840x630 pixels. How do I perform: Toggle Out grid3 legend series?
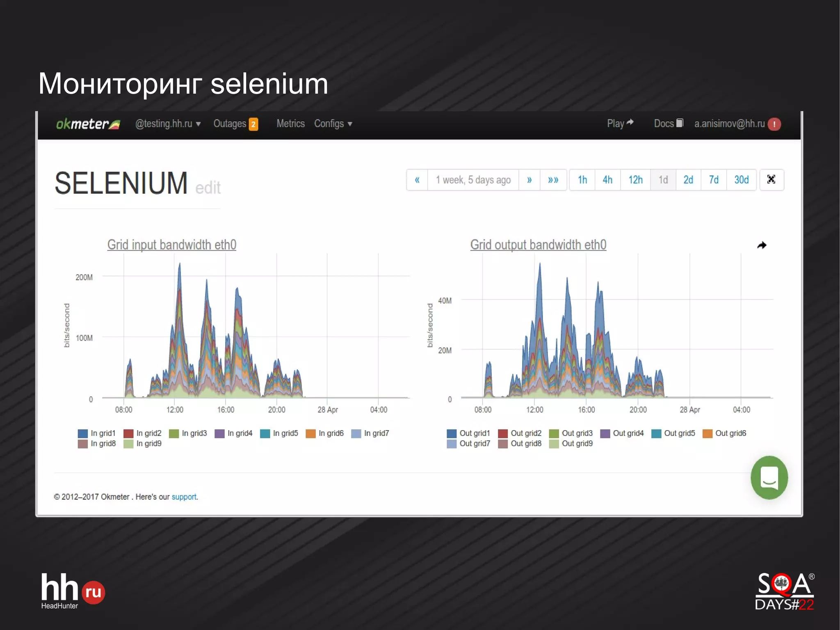[x=571, y=433]
